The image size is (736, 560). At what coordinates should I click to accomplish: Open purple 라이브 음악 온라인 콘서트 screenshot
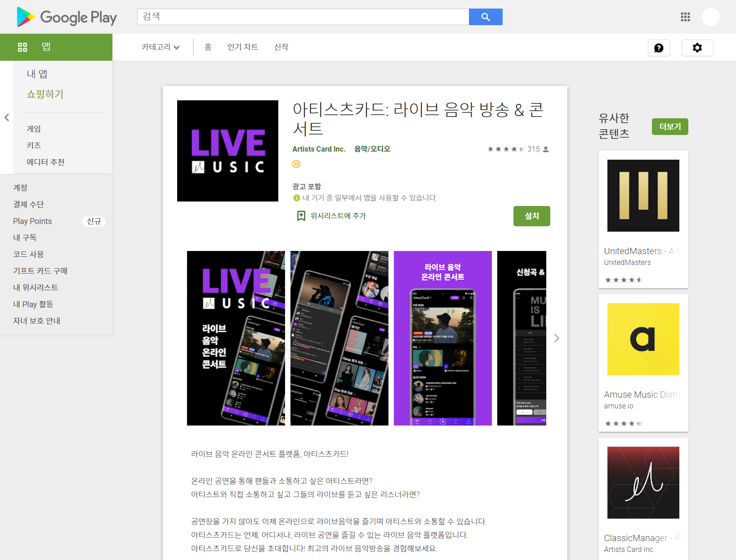coord(443,338)
